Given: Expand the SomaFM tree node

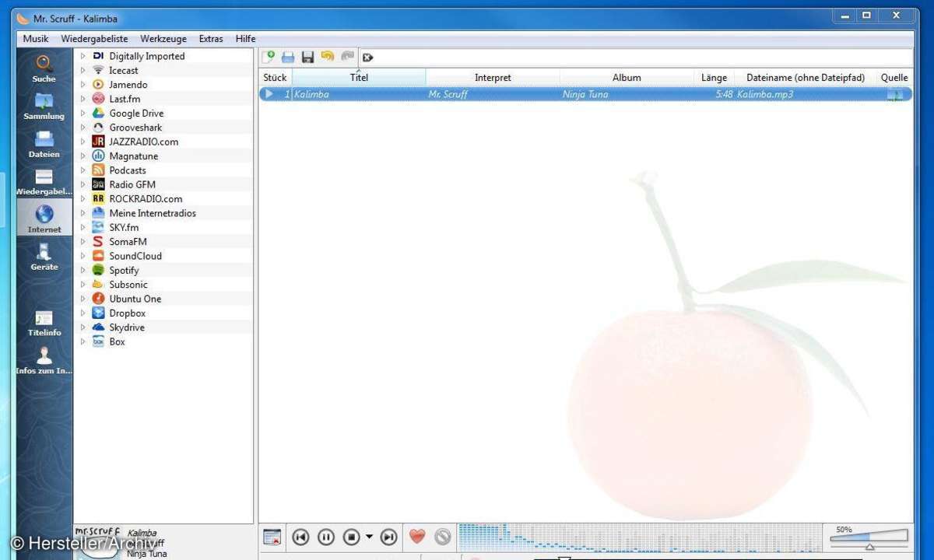Looking at the screenshot, I should click(x=83, y=242).
